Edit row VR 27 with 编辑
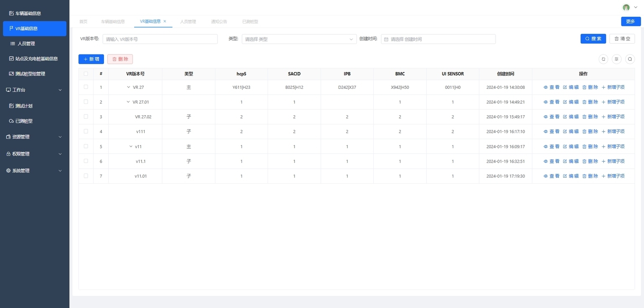The height and width of the screenshot is (308, 644). [571, 87]
